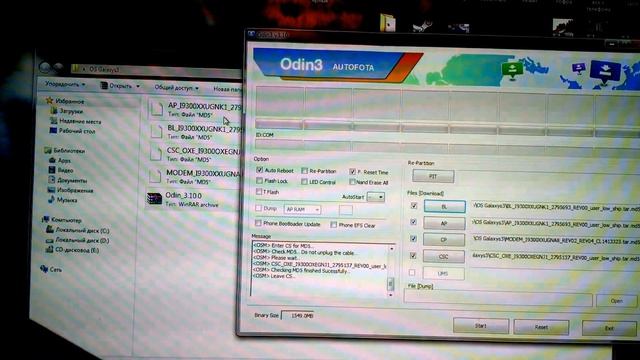Enable Nand Erase All checkbox
Screen dimensions: 640x360
tap(352, 182)
